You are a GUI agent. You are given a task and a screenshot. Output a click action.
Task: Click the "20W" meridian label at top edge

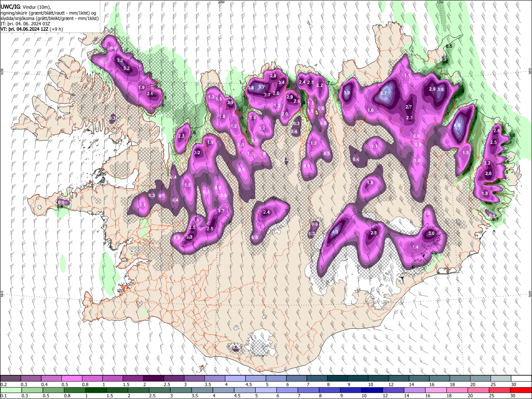(221, 2)
